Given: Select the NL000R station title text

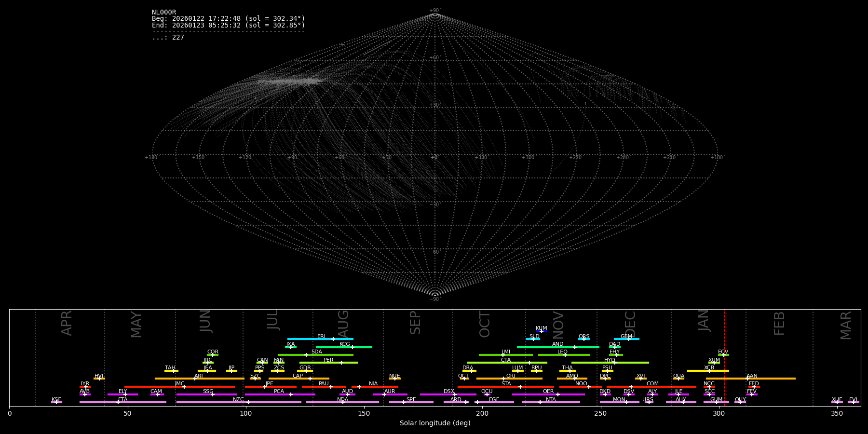Looking at the screenshot, I should pos(164,13).
